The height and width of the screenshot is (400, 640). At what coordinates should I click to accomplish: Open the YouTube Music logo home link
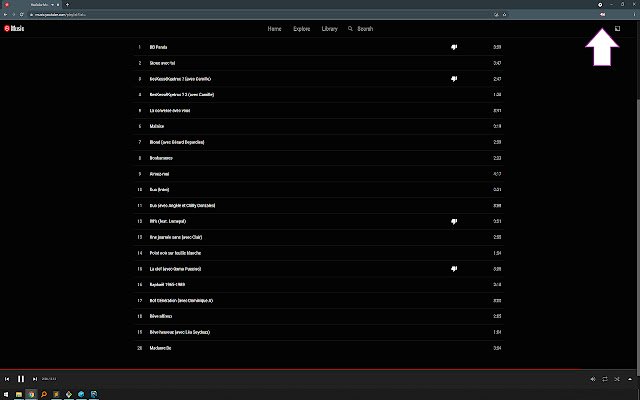coord(14,29)
